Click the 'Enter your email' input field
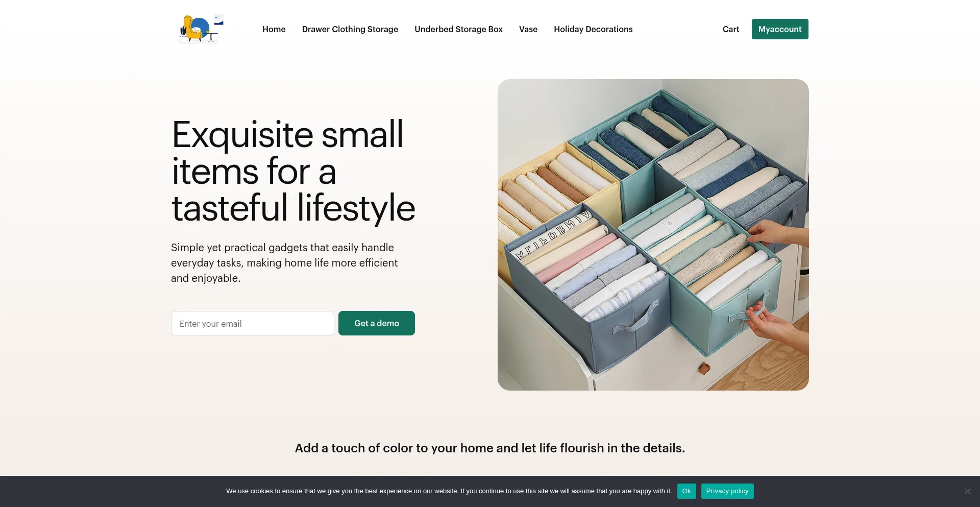This screenshot has width=980, height=507. 252,323
